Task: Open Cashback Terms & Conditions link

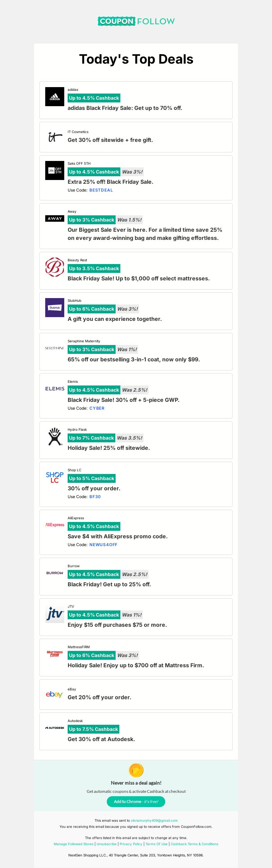Action: pos(194,844)
